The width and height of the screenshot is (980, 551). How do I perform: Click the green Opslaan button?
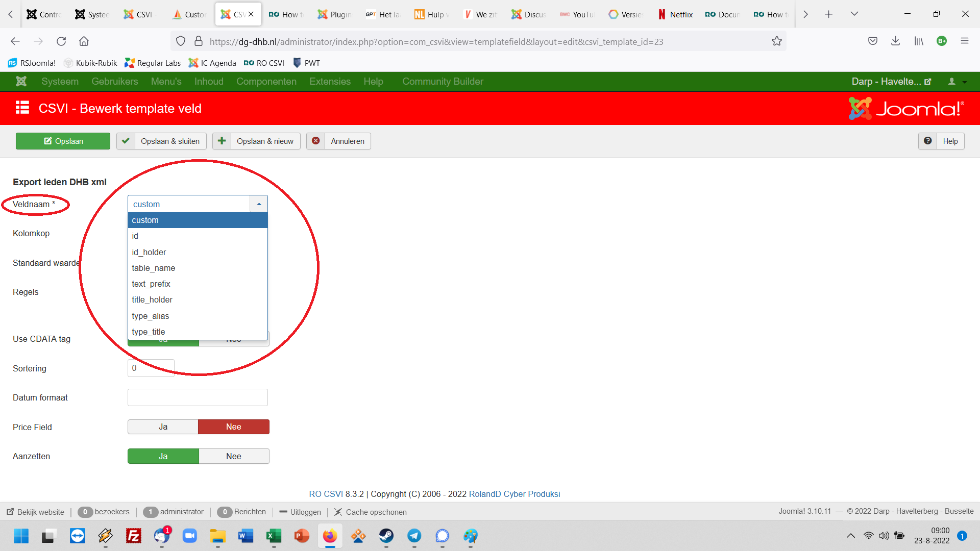pos(63,141)
